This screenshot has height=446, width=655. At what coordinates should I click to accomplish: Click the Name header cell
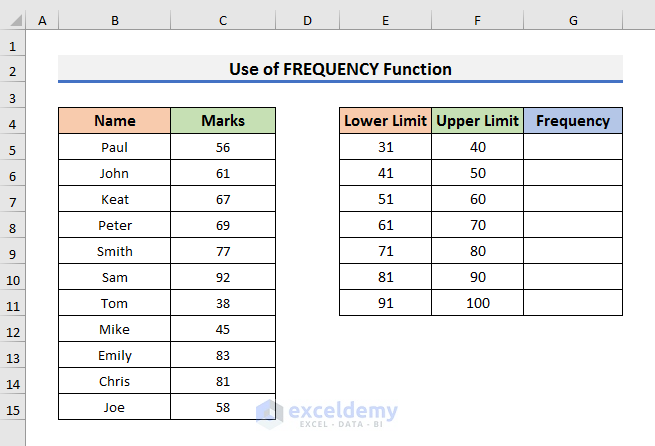[x=115, y=121]
